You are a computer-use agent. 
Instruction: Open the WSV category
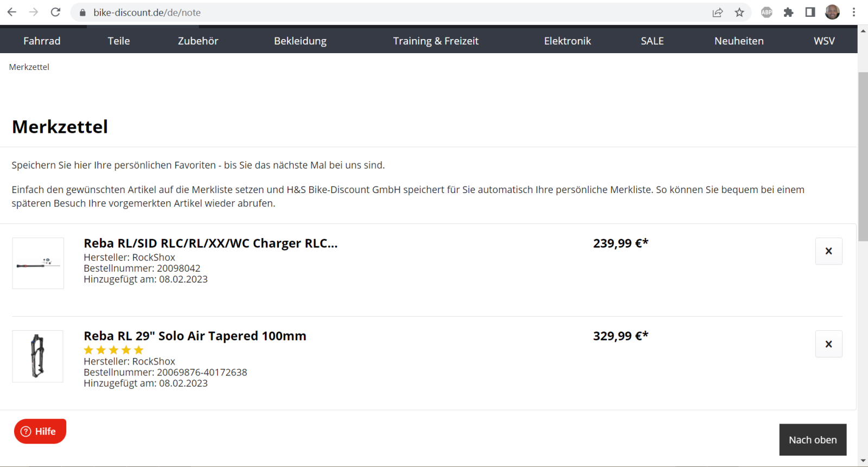(824, 41)
